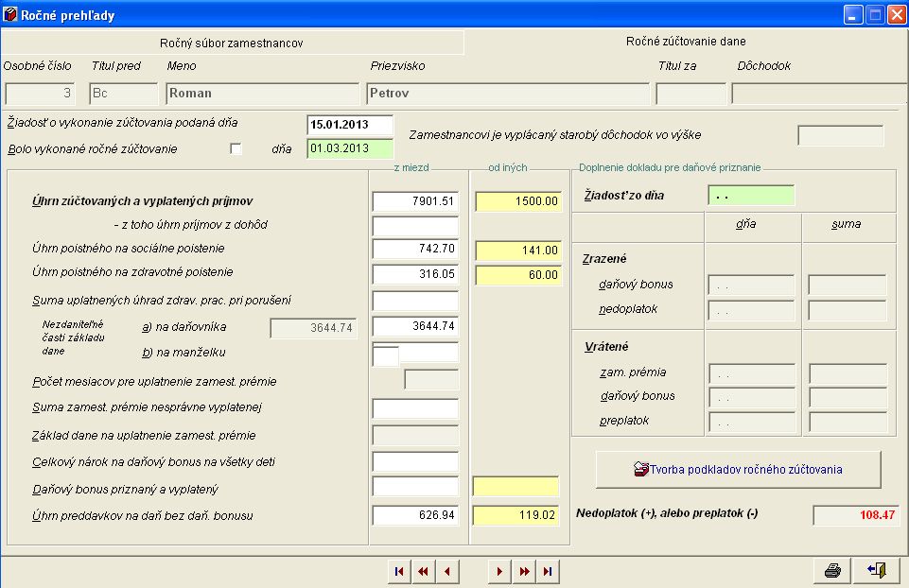The image size is (909, 588).
Task: Click the request submission date field 15.01.2013
Action: point(350,125)
